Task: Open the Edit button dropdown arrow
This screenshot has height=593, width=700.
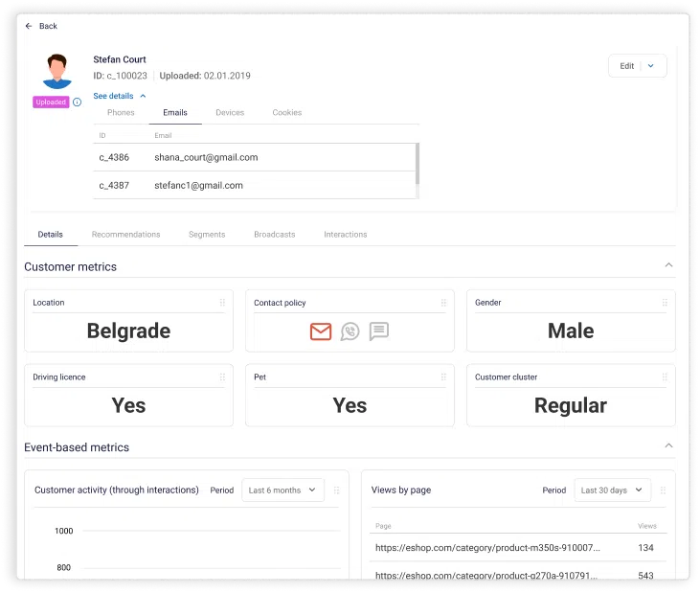Action: coord(652,66)
